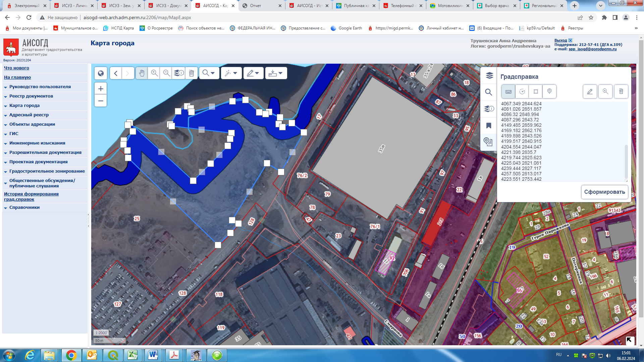Show full map extent with globe icon
The height and width of the screenshot is (362, 644).
(x=101, y=73)
